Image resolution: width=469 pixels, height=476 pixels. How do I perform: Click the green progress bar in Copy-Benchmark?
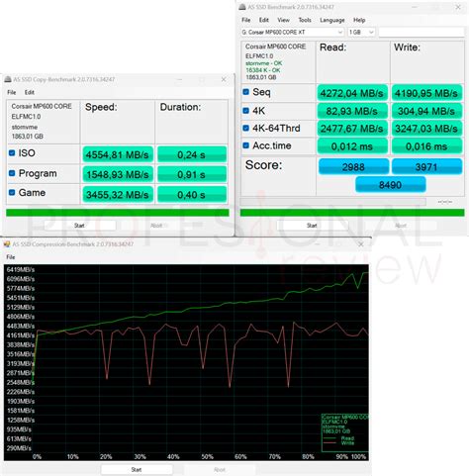point(118,213)
